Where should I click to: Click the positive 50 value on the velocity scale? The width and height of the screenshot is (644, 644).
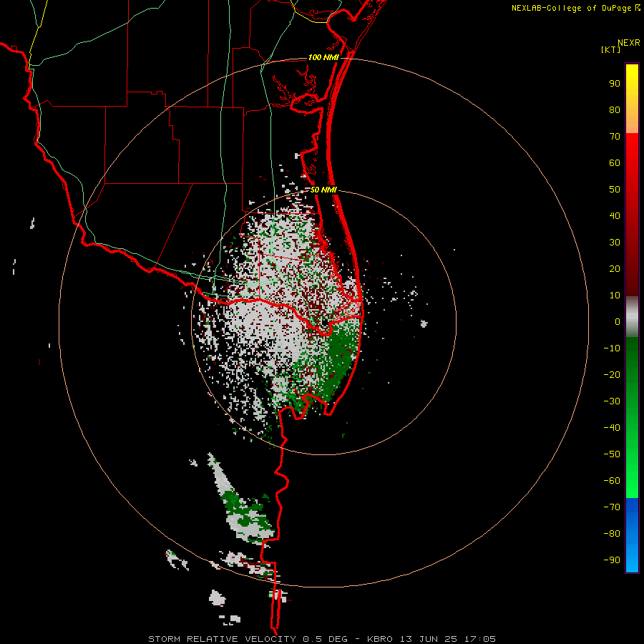pos(615,190)
